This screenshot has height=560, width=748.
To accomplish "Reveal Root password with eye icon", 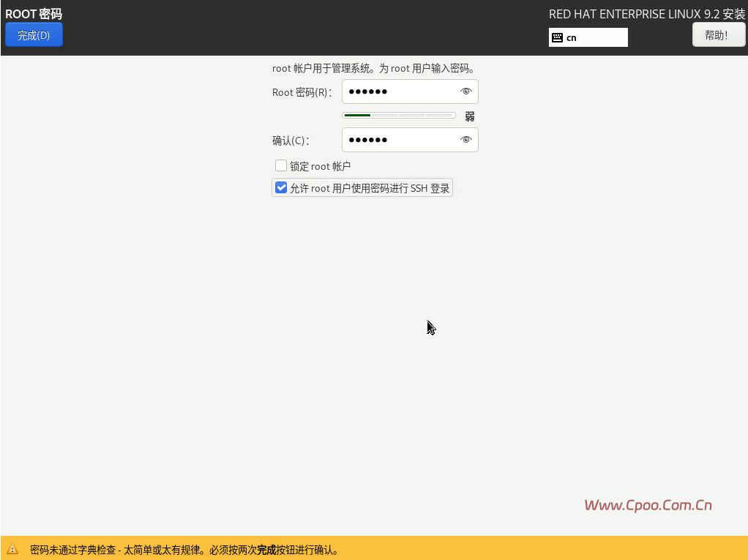I will pyautogui.click(x=466, y=91).
